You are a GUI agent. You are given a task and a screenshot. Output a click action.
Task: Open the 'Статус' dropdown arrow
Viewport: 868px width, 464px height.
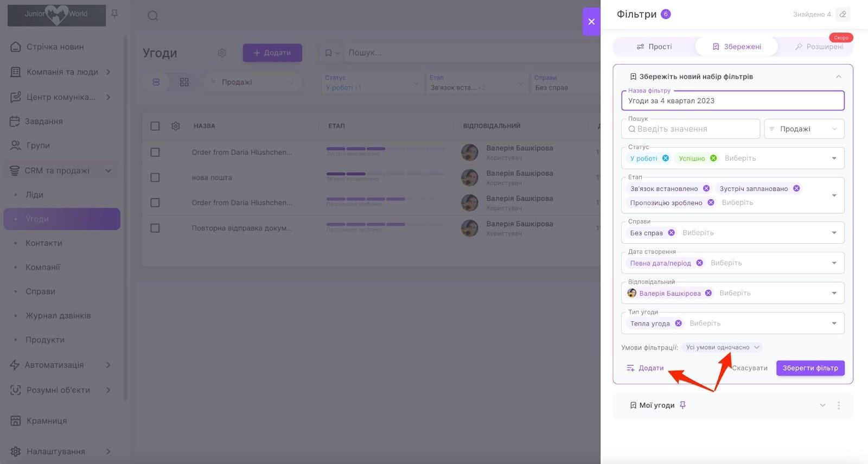[x=834, y=158]
